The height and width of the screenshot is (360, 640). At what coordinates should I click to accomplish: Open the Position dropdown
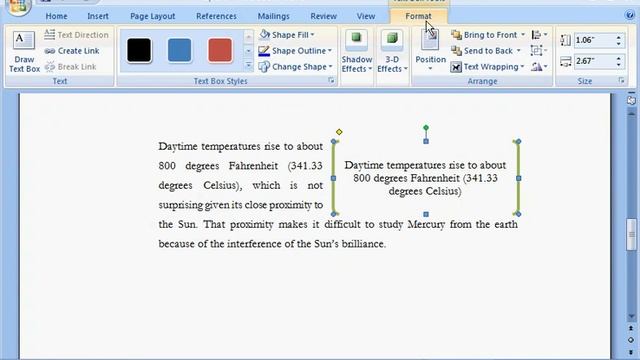(x=430, y=51)
